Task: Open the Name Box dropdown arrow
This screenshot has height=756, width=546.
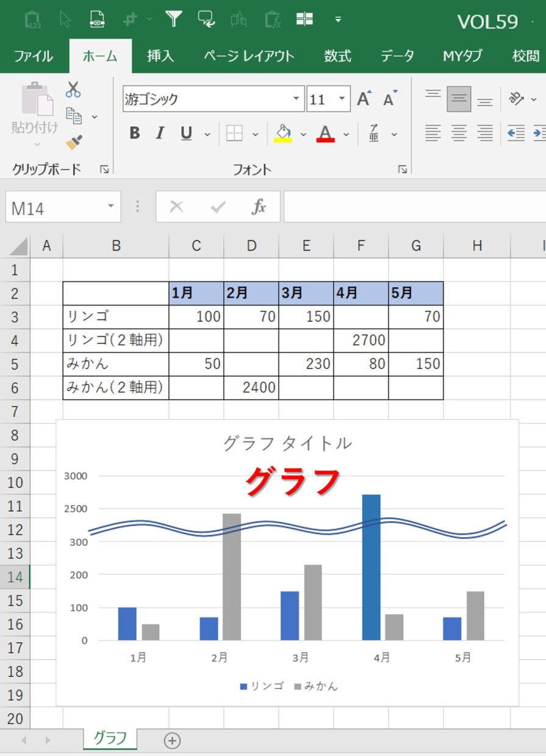Action: click(110, 206)
